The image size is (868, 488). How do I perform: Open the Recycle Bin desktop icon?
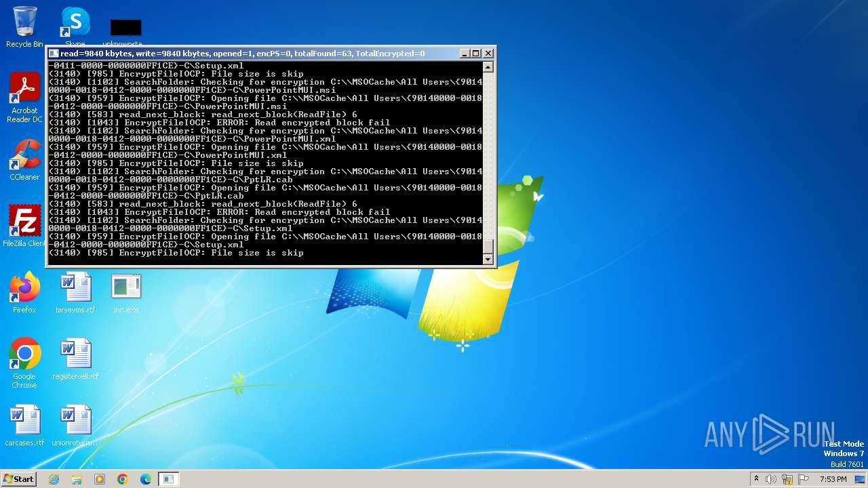point(24,27)
